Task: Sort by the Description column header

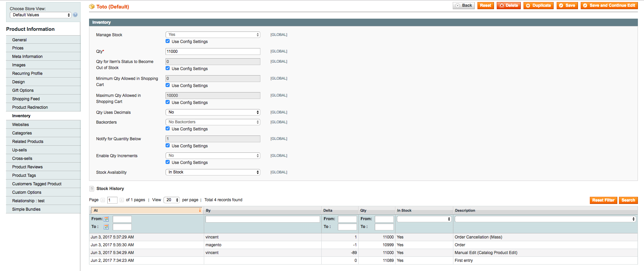Action: 545,210
